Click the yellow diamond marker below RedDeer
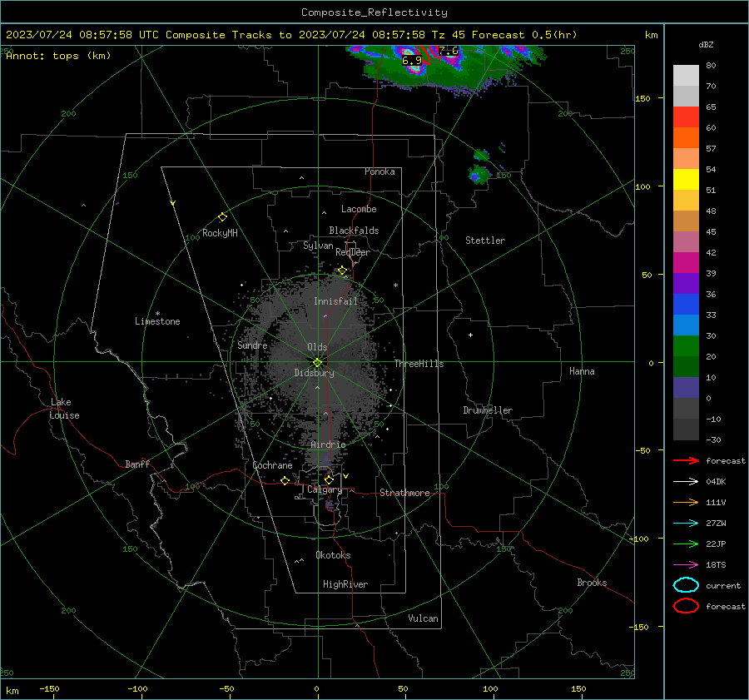This screenshot has width=749, height=700. (342, 271)
